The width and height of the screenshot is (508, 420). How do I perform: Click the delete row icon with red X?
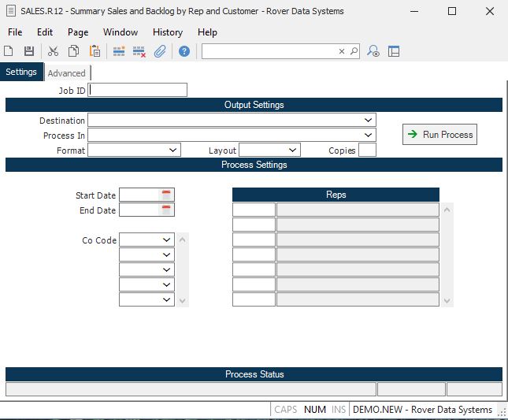[139, 51]
